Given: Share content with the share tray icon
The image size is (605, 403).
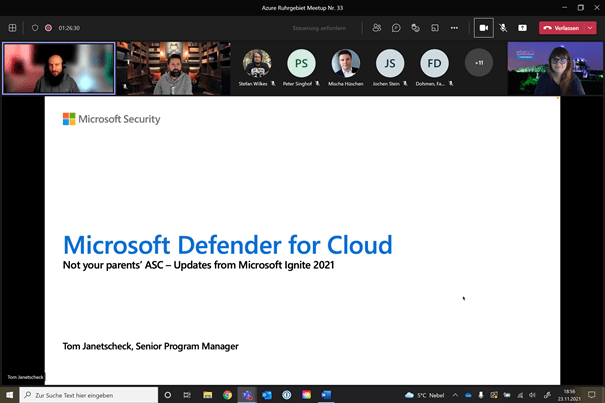Looking at the screenshot, I should (x=522, y=28).
